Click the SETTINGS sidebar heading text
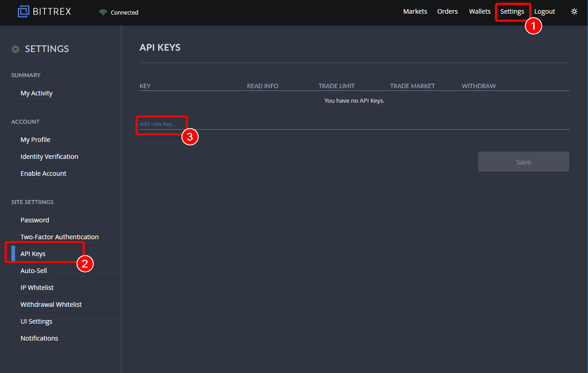The width and height of the screenshot is (588, 373). [47, 49]
